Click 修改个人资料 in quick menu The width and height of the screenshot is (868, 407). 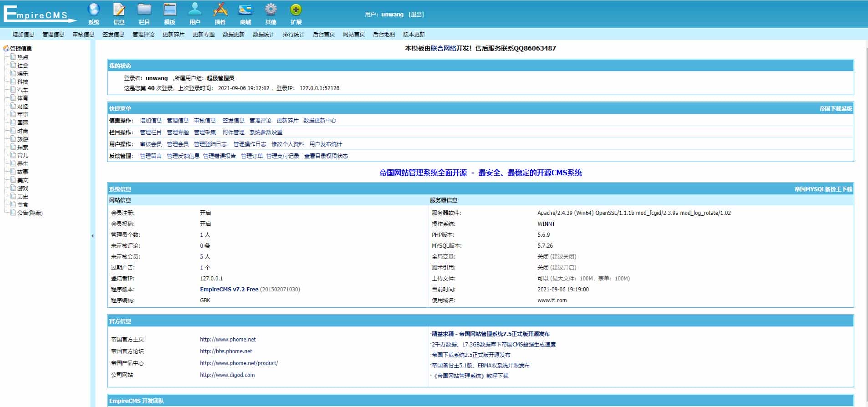coord(288,144)
